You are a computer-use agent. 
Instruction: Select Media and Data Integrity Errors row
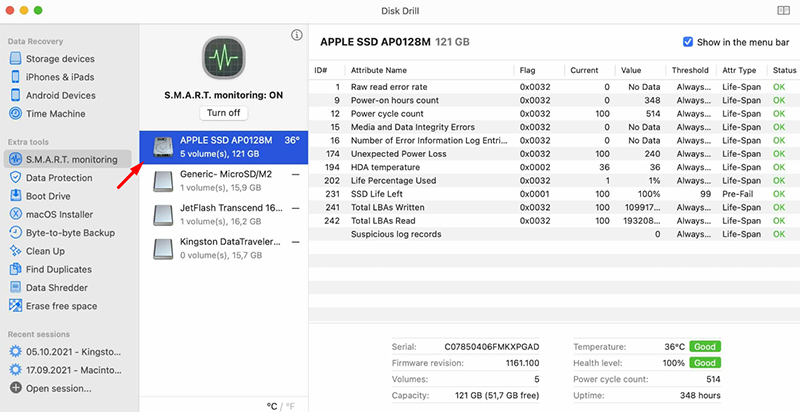tap(554, 127)
